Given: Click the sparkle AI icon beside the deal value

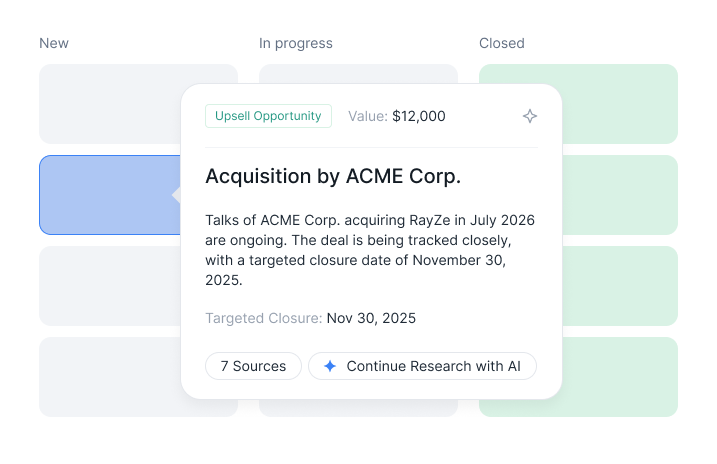Looking at the screenshot, I should click(530, 116).
